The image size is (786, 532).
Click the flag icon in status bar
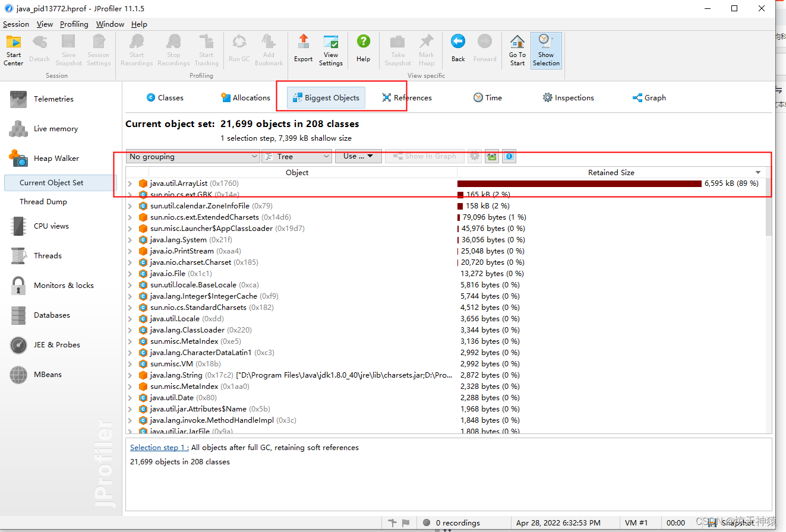point(406,523)
